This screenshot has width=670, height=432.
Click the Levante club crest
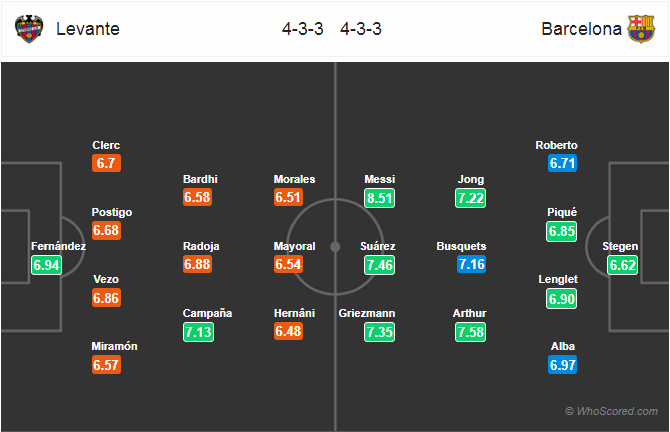coord(29,29)
